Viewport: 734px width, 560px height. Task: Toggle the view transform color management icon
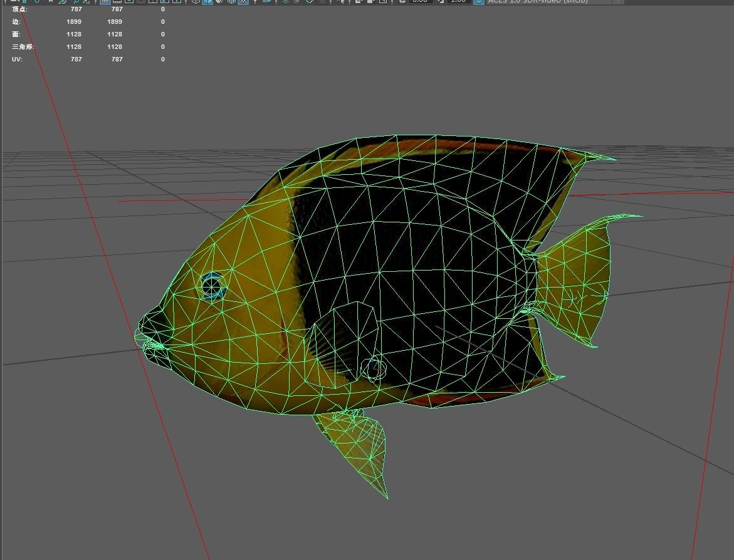tap(478, 1)
